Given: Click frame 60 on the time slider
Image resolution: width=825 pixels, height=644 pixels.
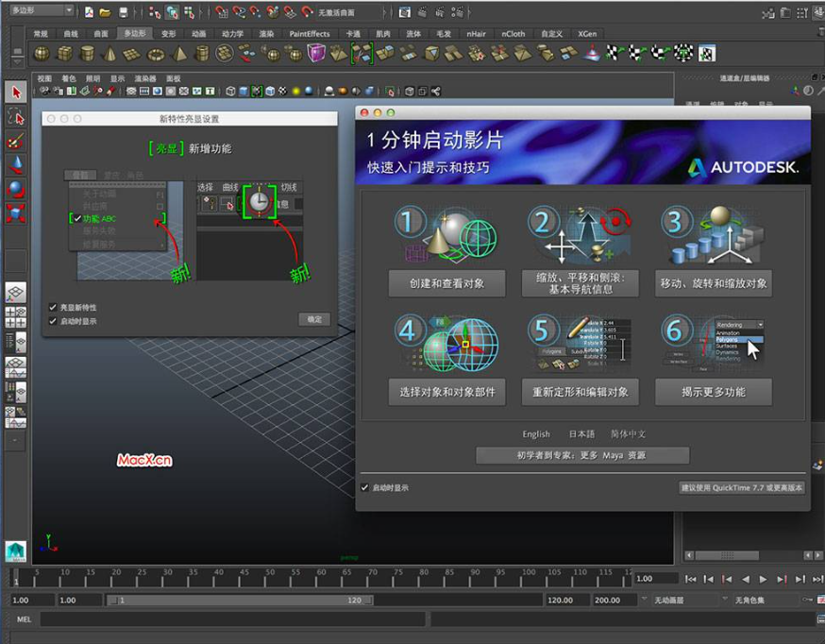Looking at the screenshot, I should pos(322,577).
